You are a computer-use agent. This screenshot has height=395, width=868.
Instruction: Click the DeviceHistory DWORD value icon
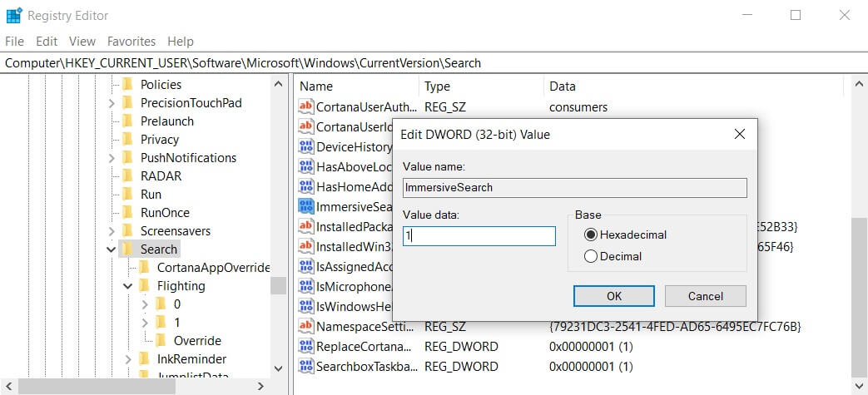[305, 146]
